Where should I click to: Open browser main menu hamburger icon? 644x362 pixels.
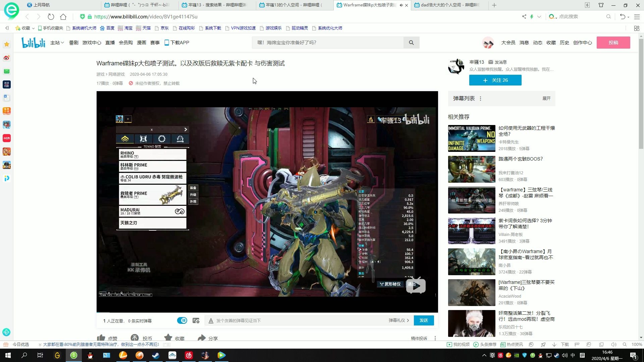(x=637, y=16)
